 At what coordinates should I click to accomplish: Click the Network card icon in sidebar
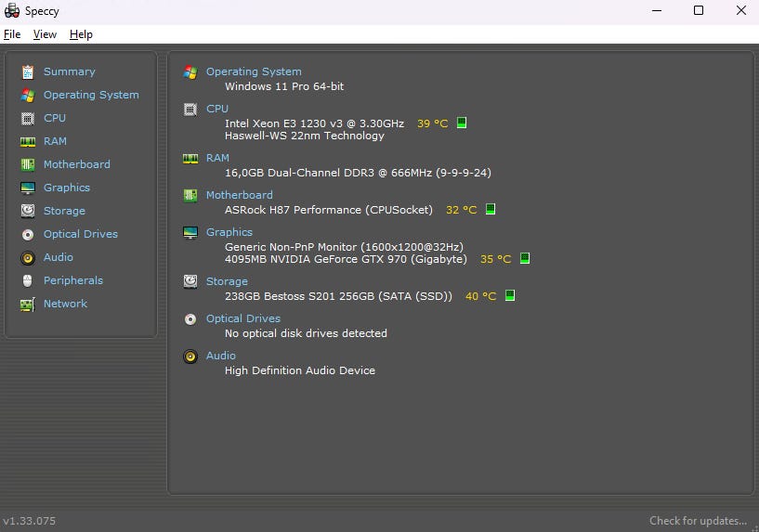pyautogui.click(x=28, y=305)
